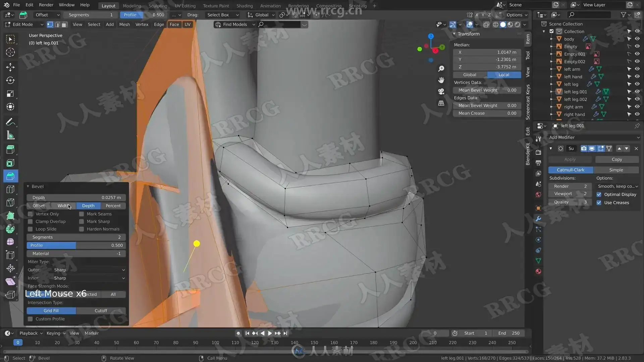This screenshot has width=644, height=362.
Task: Switch to the Sculpting workspace tab
Action: pos(158,6)
